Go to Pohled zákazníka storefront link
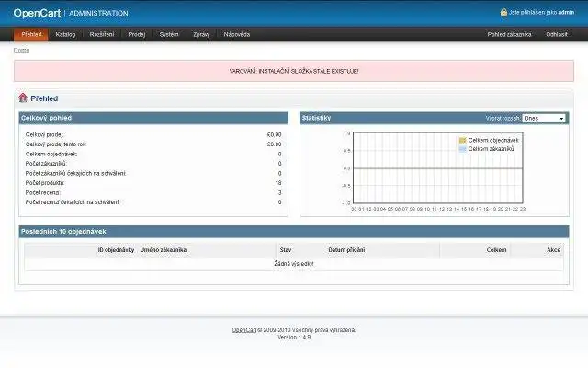Image resolution: width=588 pixels, height=368 pixels. (509, 34)
